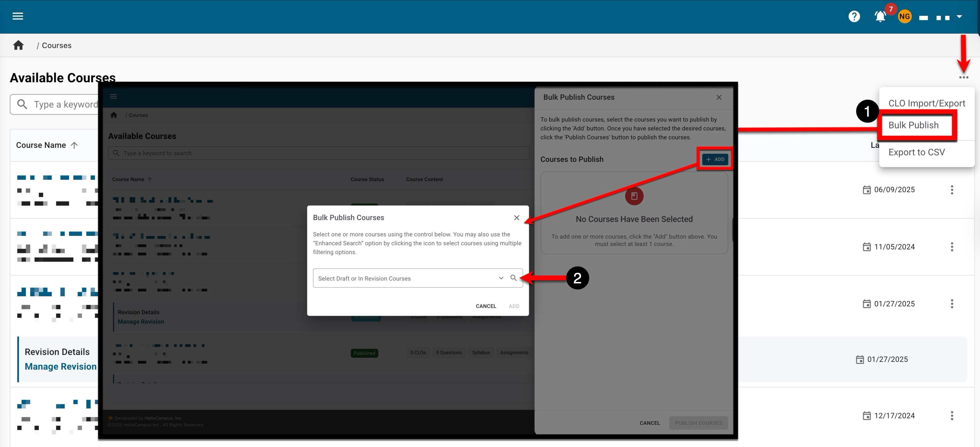Image resolution: width=980 pixels, height=447 pixels.
Task: Click the Add courses button
Action: (715, 159)
